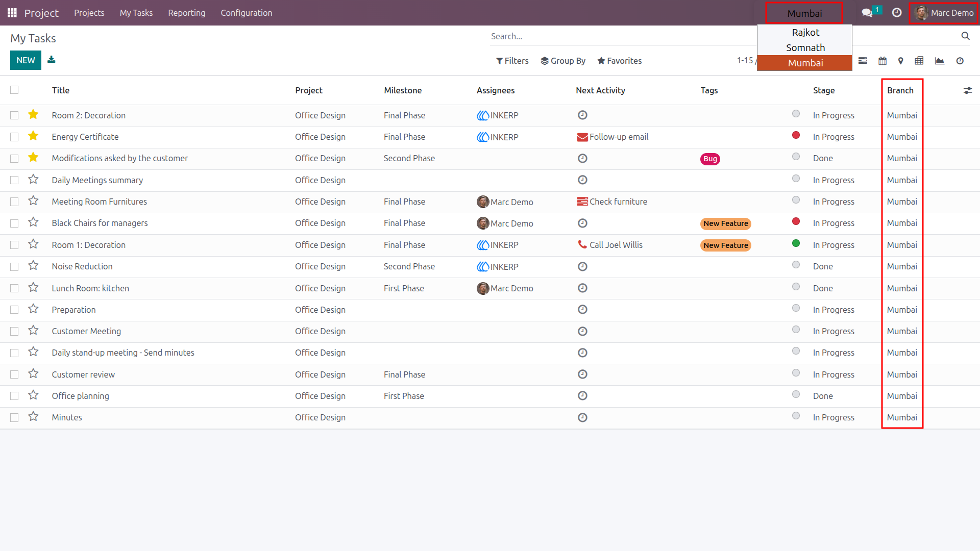The height and width of the screenshot is (551, 980).
Task: Open the apps grid menu icon
Action: point(12,13)
